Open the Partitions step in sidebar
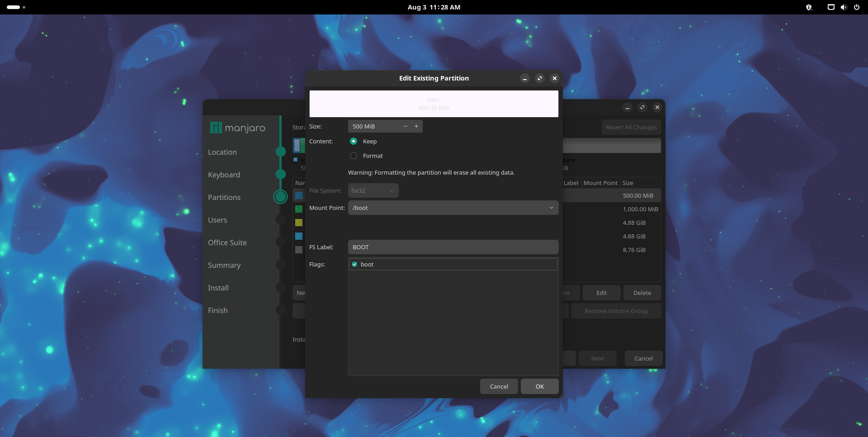Viewport: 868px width, 437px height. (x=224, y=197)
